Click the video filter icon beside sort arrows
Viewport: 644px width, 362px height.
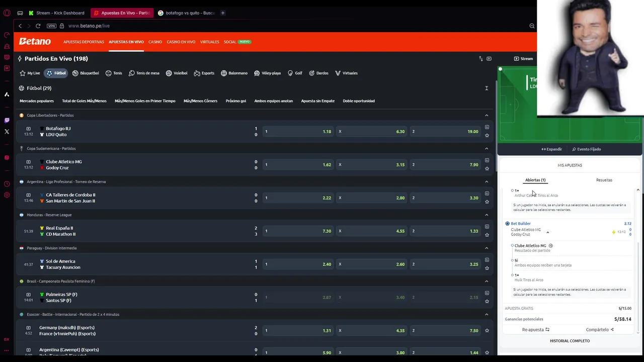489,59
